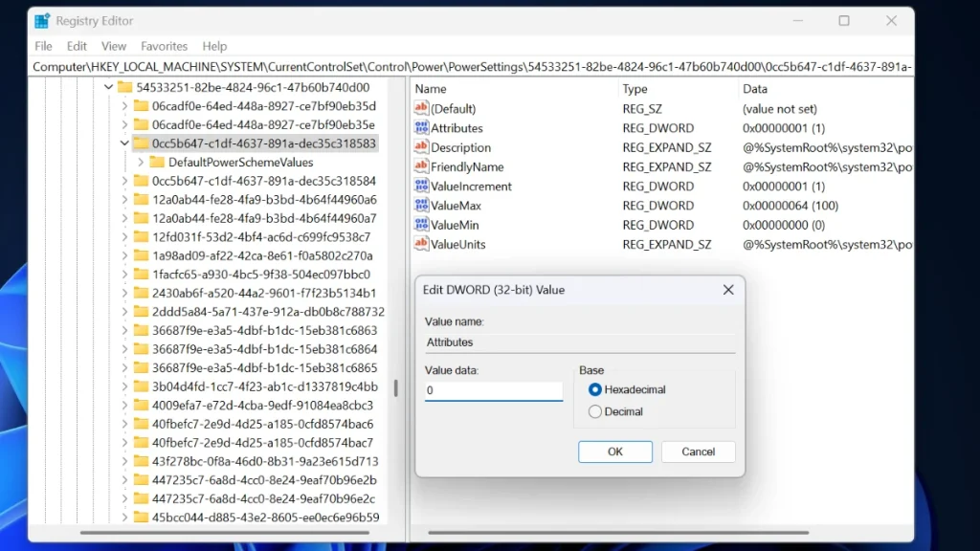Close the Edit DWORD dialog with X
Image resolution: width=980 pixels, height=551 pixels.
click(728, 290)
